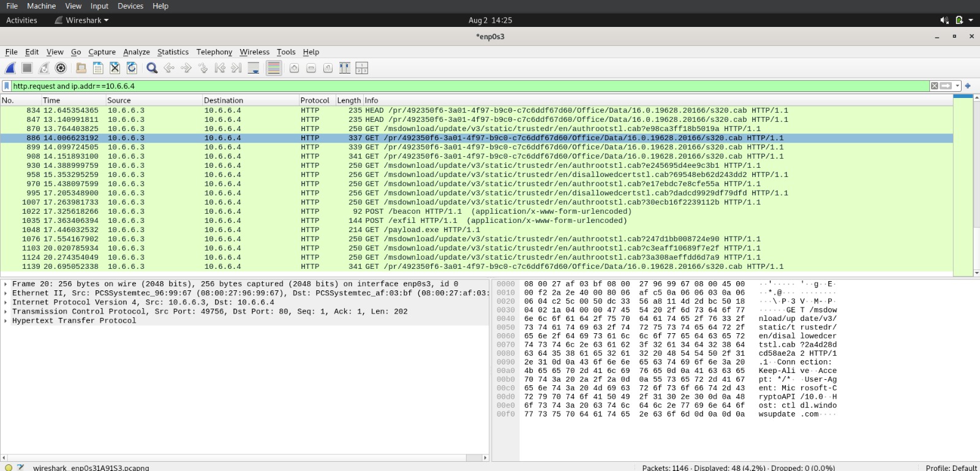Open the Wireless menu

[254, 52]
